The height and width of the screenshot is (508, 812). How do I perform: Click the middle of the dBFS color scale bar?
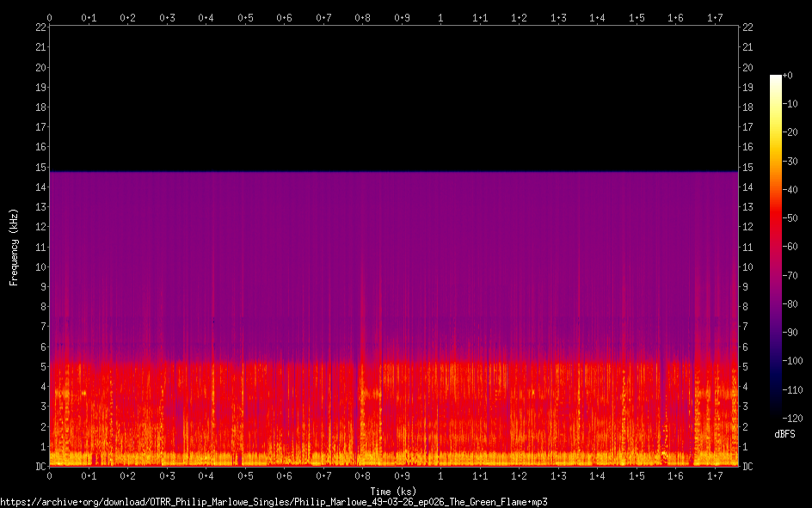776,248
